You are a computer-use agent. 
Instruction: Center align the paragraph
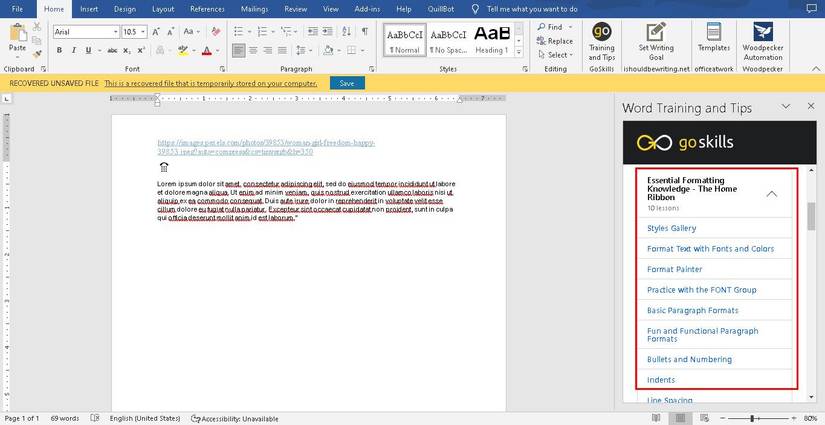pyautogui.click(x=253, y=50)
